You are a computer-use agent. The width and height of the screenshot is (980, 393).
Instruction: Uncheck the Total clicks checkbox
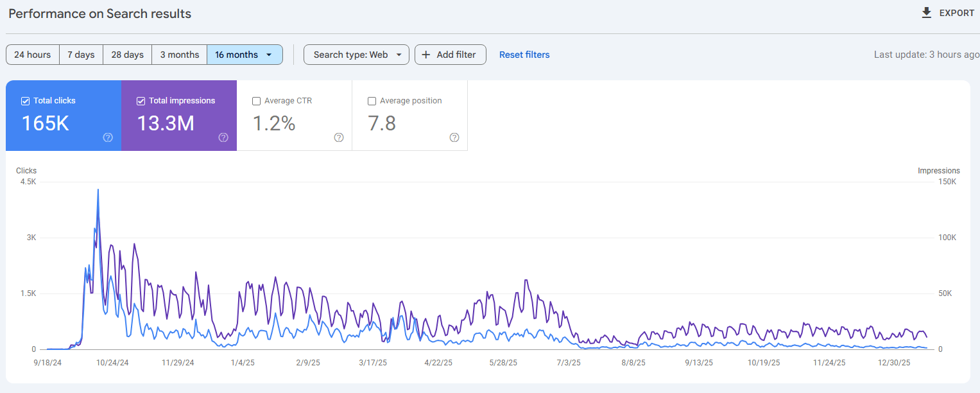[x=26, y=101]
